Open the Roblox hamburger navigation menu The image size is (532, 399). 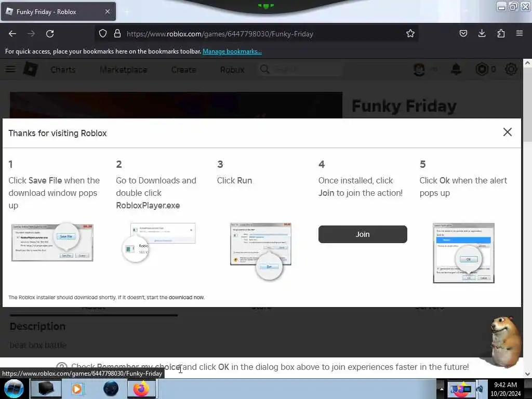tap(10, 69)
